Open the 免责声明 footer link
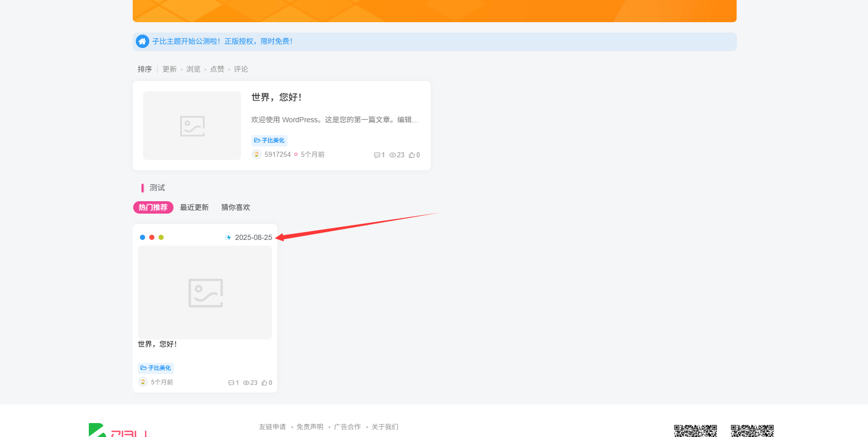This screenshot has width=868, height=437. [310, 427]
